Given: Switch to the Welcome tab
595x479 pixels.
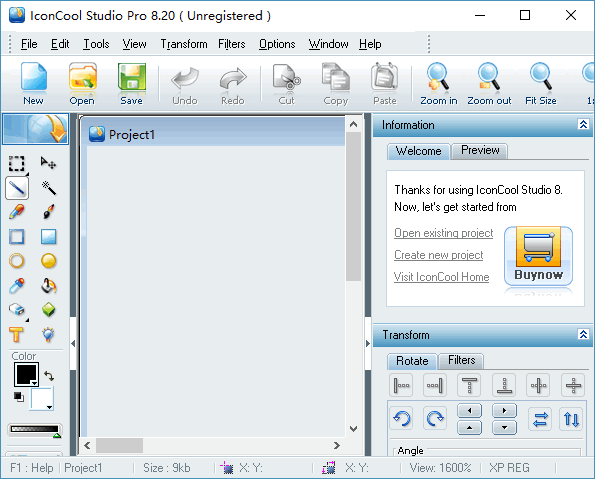Looking at the screenshot, I should [419, 151].
